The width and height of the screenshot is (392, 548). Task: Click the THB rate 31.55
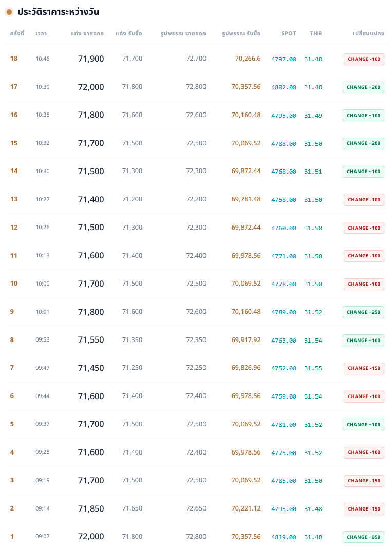click(313, 368)
